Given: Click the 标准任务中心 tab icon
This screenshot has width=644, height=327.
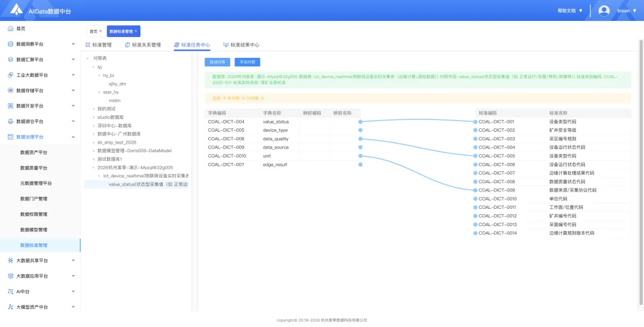Looking at the screenshot, I should click(177, 45).
